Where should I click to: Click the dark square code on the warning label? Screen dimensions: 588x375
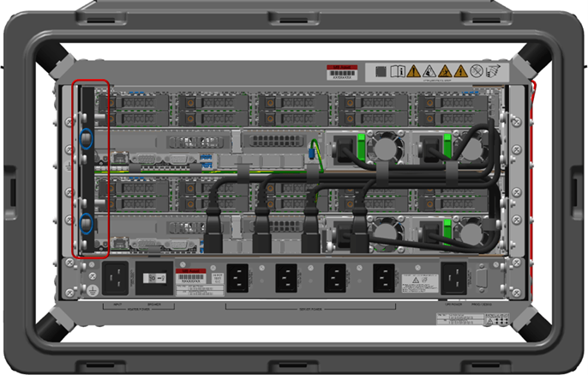point(381,71)
